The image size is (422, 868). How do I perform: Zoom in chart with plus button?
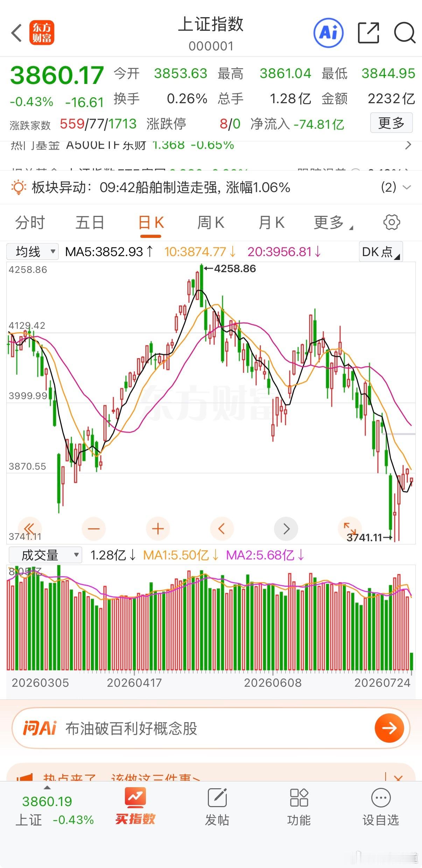coord(158,529)
